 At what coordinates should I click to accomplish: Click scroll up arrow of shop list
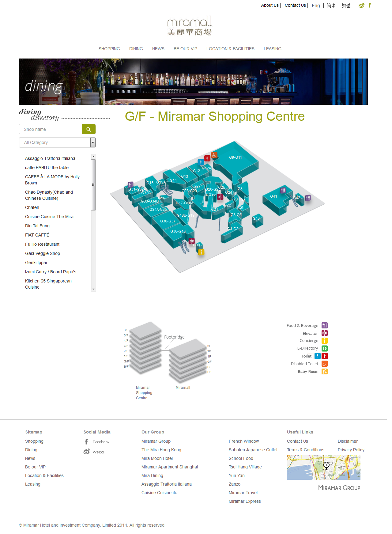tap(93, 157)
